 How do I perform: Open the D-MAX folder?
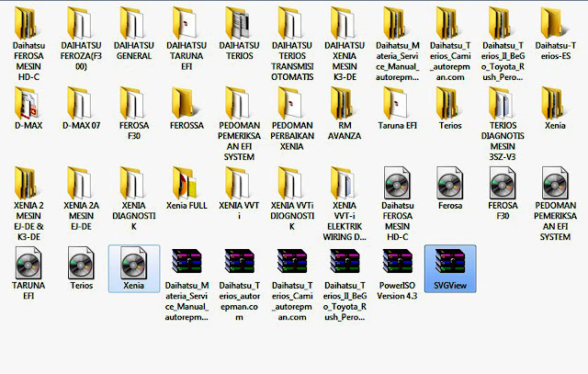[28, 108]
